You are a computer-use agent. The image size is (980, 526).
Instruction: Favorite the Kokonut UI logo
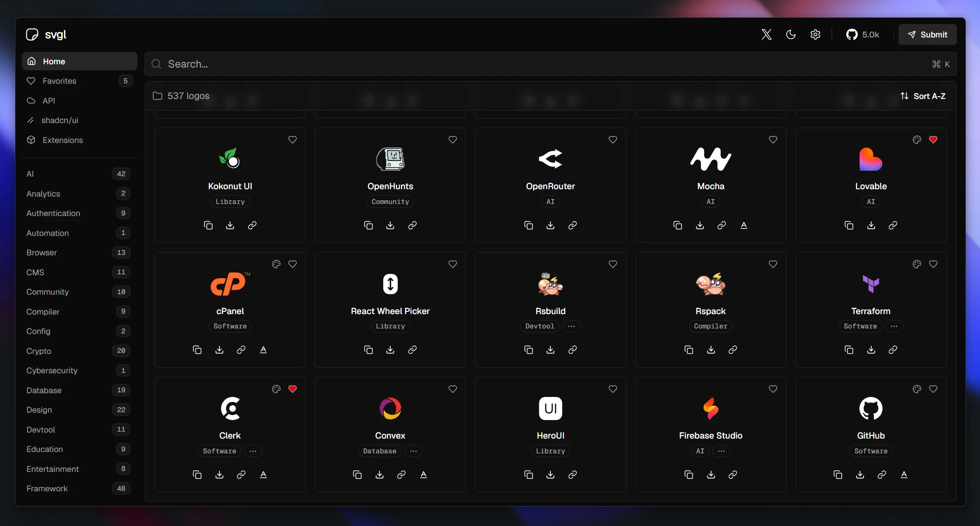click(x=293, y=140)
